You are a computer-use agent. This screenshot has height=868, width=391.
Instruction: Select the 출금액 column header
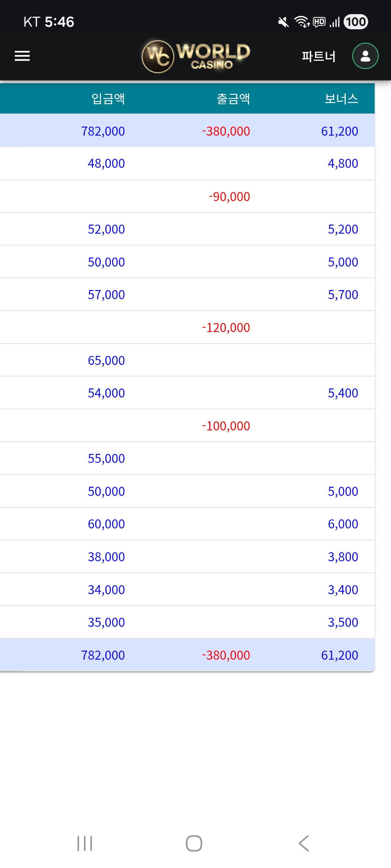click(233, 99)
